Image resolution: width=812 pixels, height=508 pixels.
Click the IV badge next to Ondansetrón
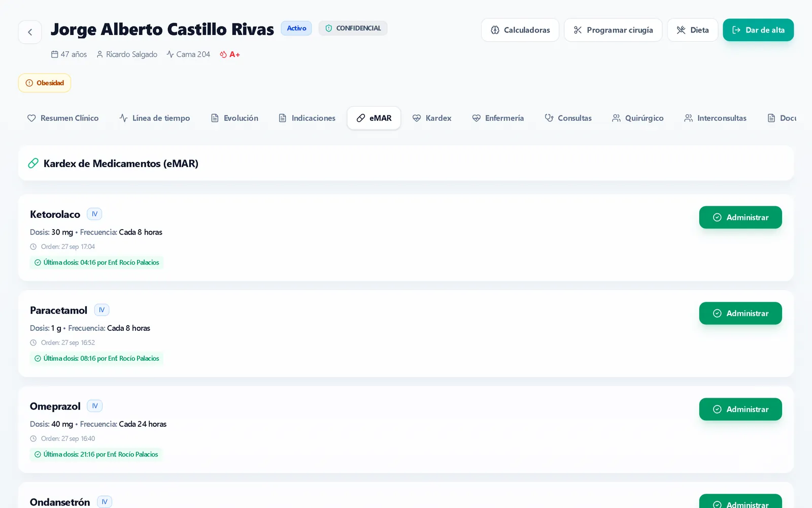coord(105,502)
